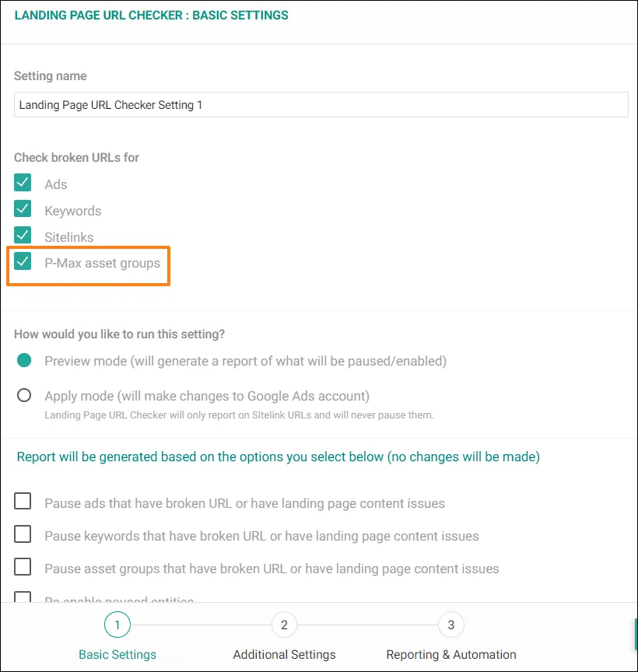Open Reporting & Automation tab label

[x=451, y=654]
